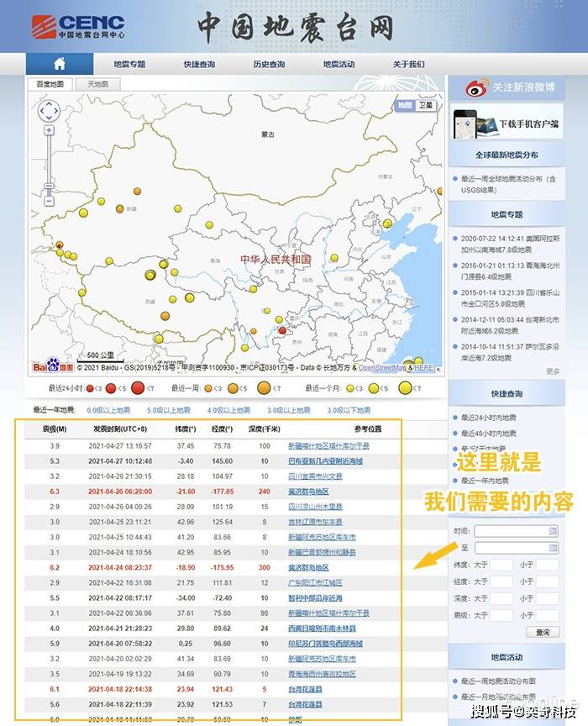
Task: Show 6.0级以上地震 from last year
Action: 108,410
